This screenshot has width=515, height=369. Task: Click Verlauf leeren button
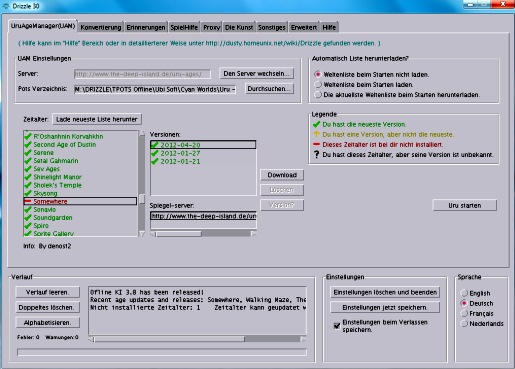47,292
